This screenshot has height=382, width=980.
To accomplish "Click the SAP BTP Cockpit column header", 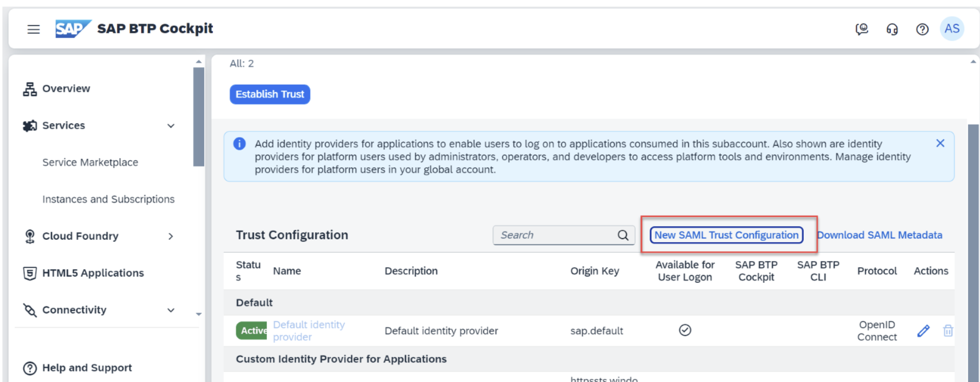I will click(756, 271).
